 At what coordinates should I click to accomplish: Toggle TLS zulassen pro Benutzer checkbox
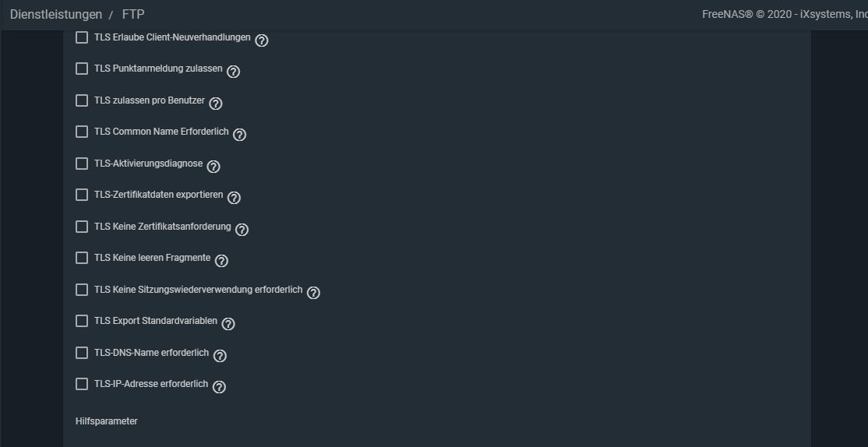pyautogui.click(x=82, y=100)
